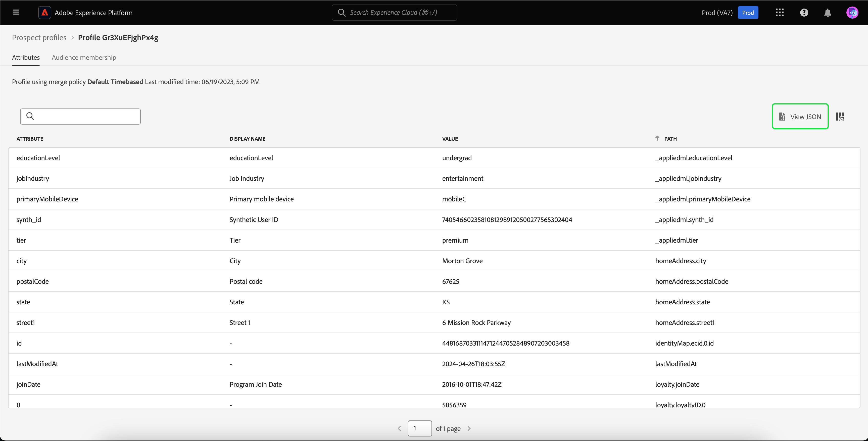Viewport: 868px width, 441px height.
Task: Open the notifications bell
Action: 828,13
